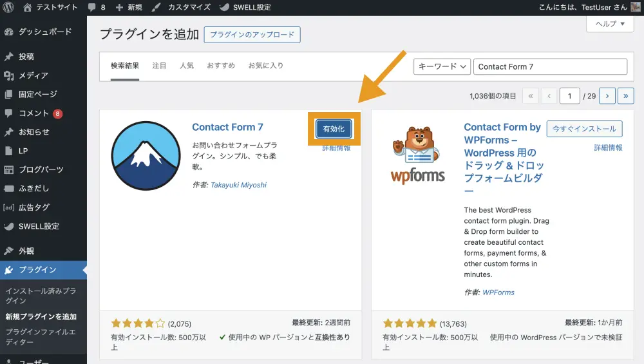Open the キーワード search type dropdown

(x=441, y=66)
